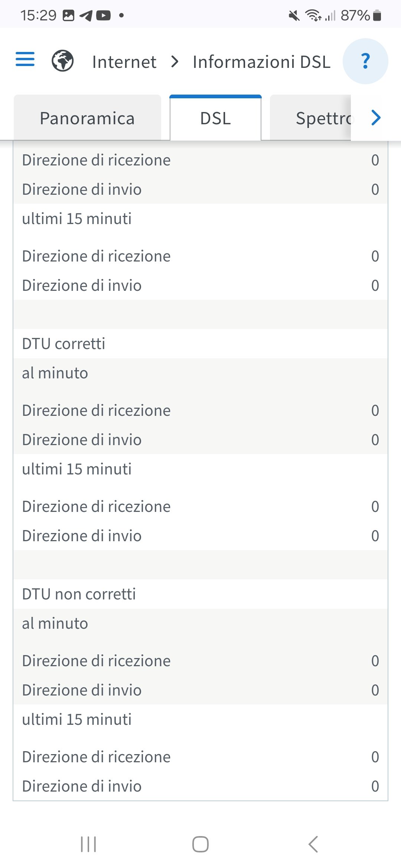Switch to the Panoramica tab
Screen dimensions: 401x868
87,118
